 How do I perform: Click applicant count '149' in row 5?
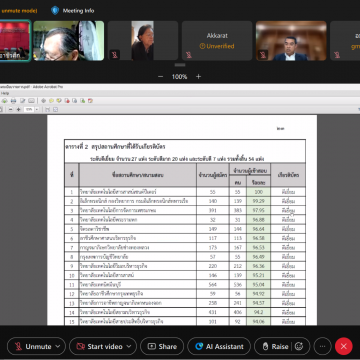tap(213, 229)
